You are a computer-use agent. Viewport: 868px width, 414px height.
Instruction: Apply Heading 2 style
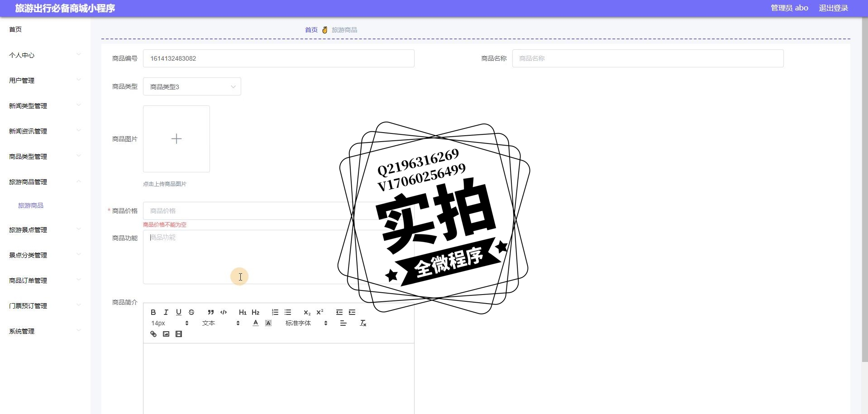click(x=255, y=312)
